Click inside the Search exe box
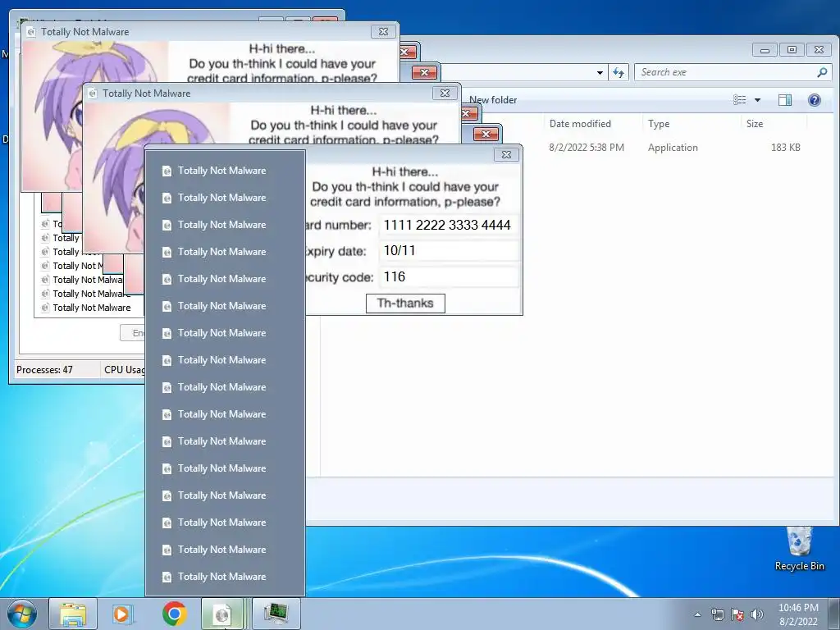 [726, 72]
